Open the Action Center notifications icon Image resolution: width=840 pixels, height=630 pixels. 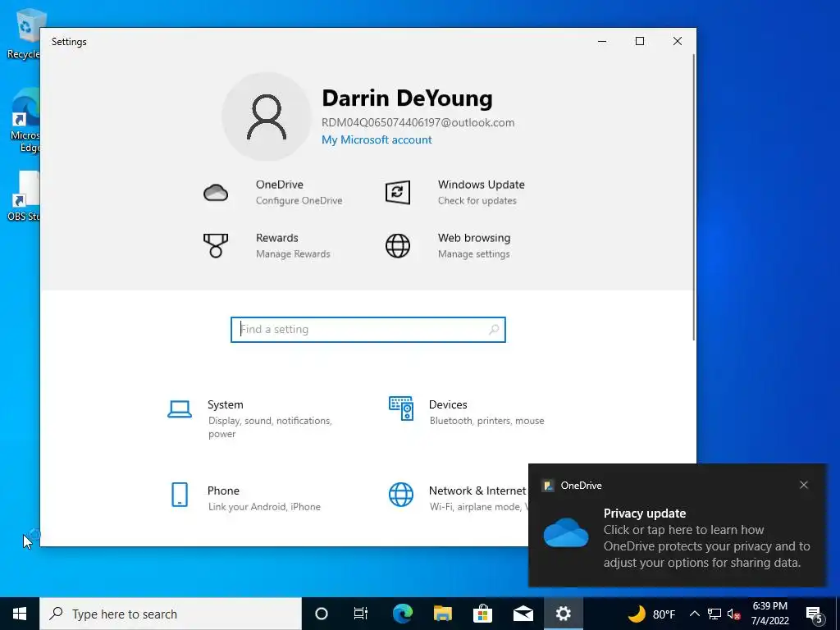pyautogui.click(x=815, y=614)
